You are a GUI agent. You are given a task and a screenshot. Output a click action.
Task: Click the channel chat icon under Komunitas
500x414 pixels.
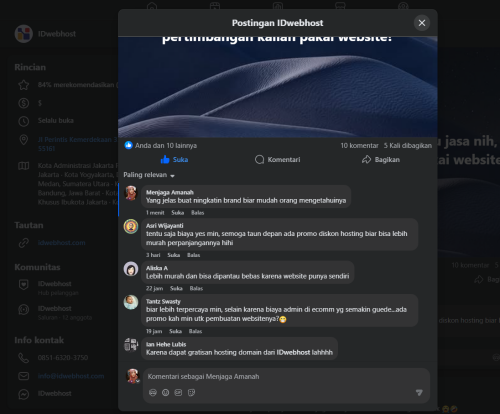point(24,310)
